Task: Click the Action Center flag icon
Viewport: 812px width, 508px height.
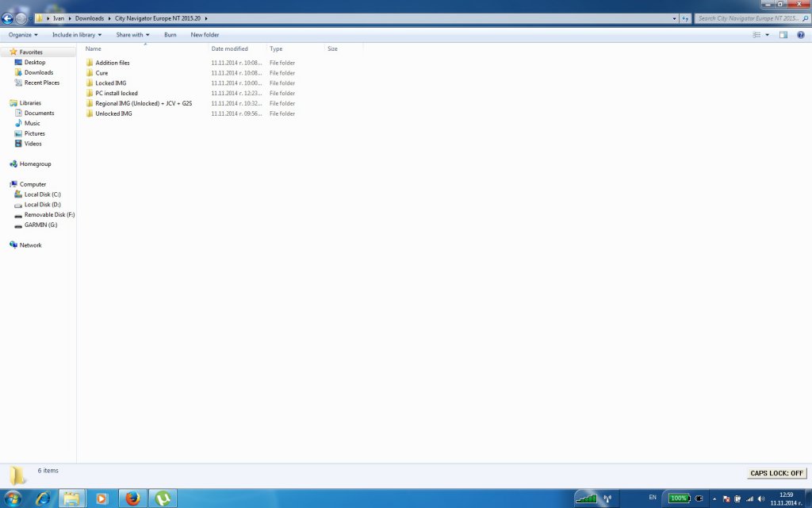Action: coord(726,498)
